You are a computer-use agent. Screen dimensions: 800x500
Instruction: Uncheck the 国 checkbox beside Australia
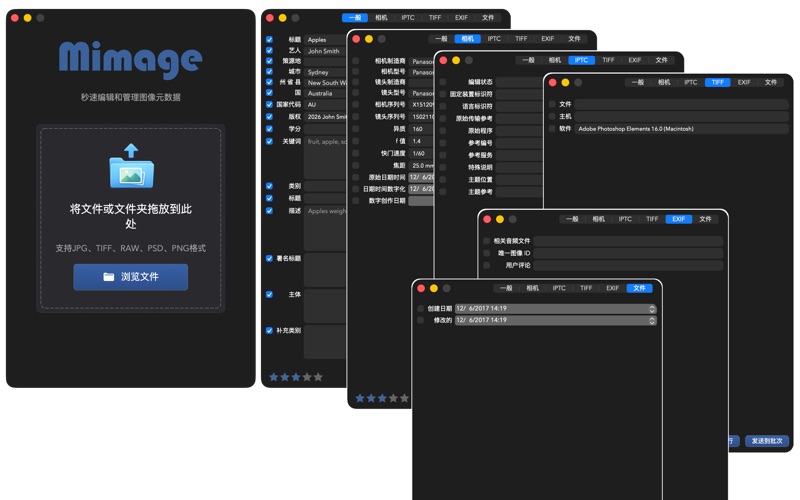click(269, 93)
